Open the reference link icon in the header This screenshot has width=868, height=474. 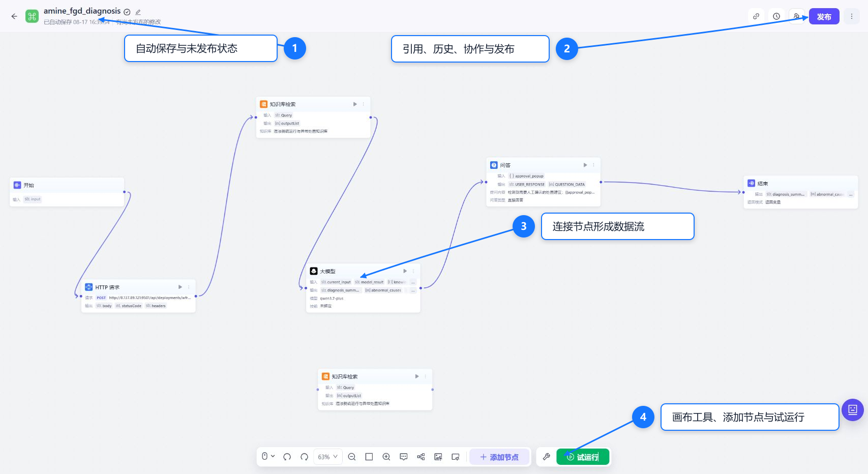coord(756,16)
